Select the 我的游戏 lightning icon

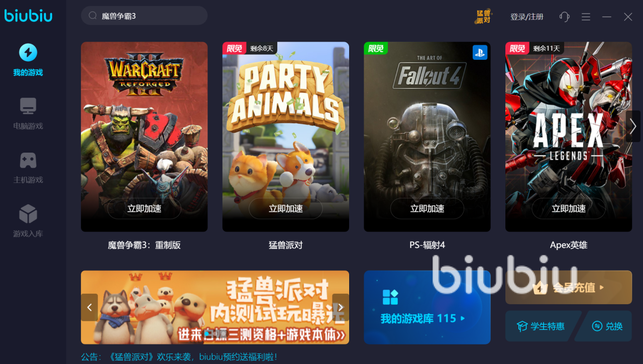click(28, 52)
